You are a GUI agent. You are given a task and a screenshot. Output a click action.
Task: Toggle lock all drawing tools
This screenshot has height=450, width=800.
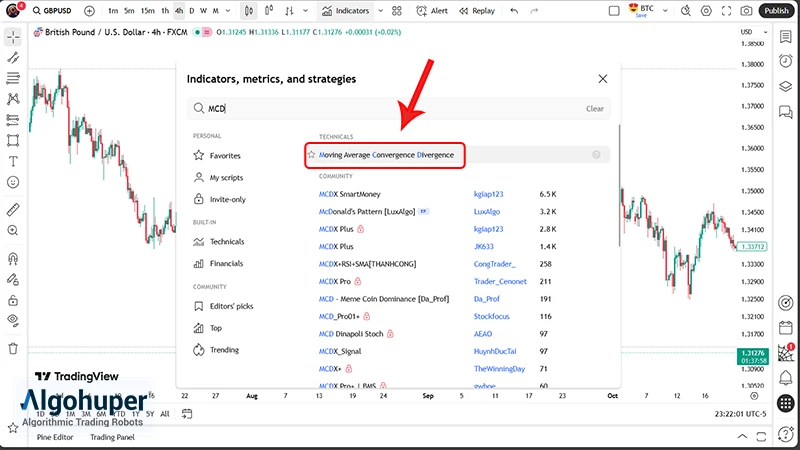click(13, 300)
